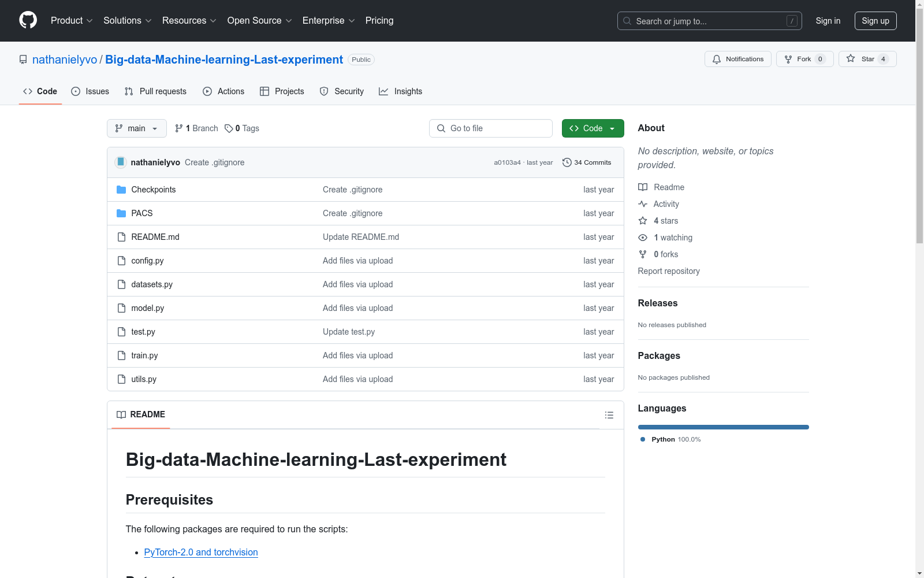Open the Packages heading link
The width and height of the screenshot is (924, 578).
click(x=659, y=355)
